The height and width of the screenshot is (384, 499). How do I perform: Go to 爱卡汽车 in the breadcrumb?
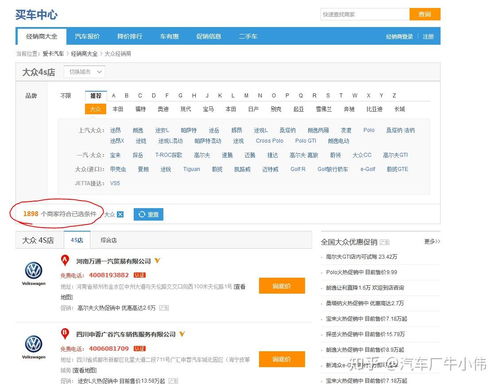tap(53, 54)
